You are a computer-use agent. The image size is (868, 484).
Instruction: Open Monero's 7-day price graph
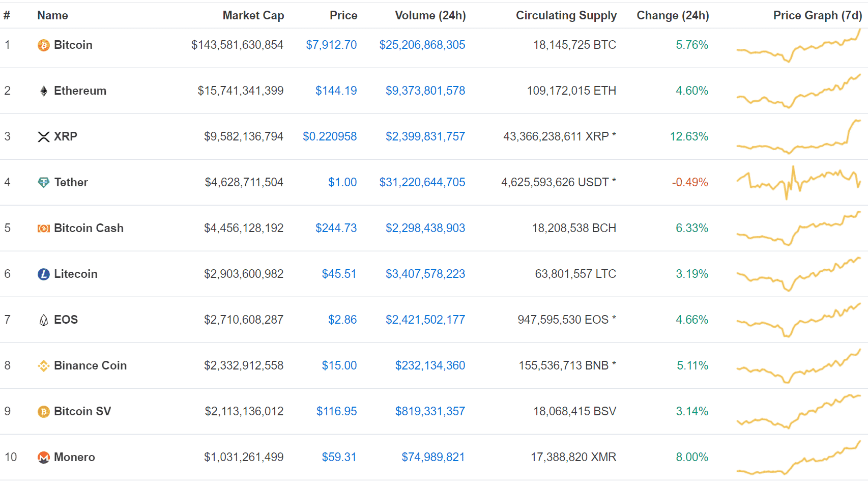point(799,457)
